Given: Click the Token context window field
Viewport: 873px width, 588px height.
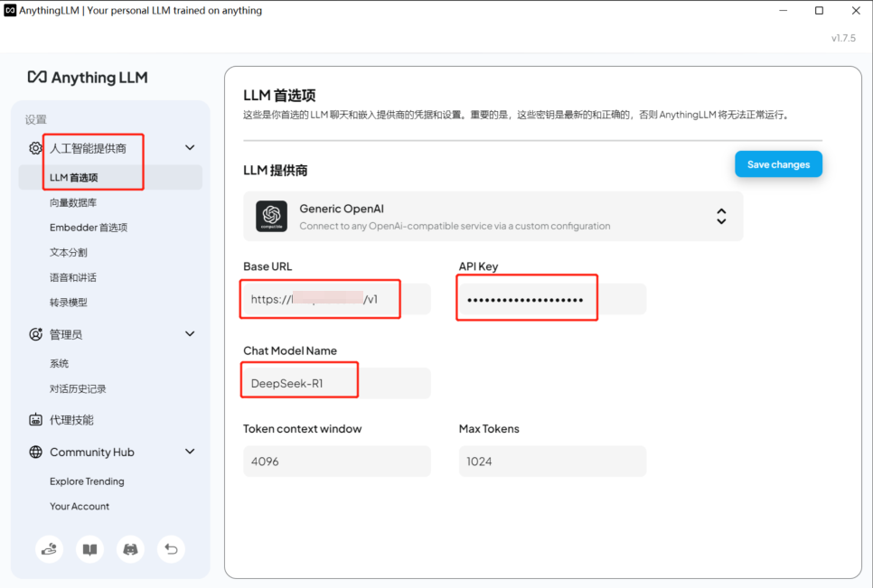Looking at the screenshot, I should (x=337, y=462).
